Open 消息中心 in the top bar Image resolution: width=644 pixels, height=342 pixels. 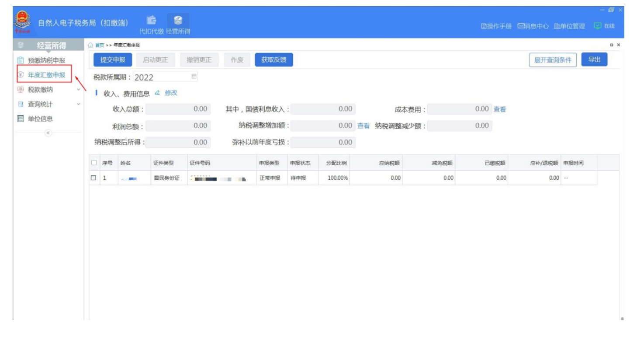(533, 26)
